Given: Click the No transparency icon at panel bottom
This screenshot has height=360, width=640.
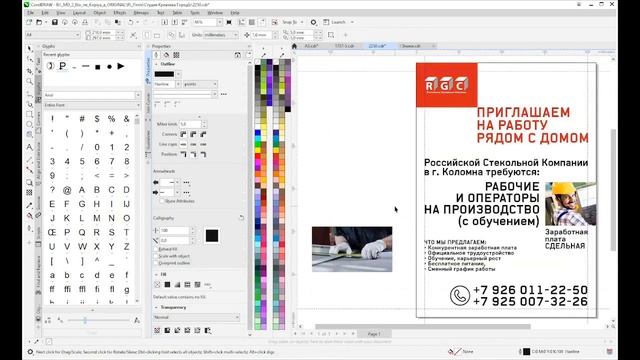Looking at the screenshot, I should point(157,330).
